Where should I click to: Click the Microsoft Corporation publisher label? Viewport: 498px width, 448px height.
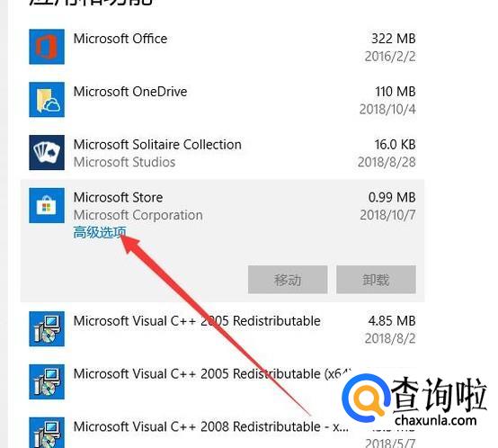click(x=138, y=215)
